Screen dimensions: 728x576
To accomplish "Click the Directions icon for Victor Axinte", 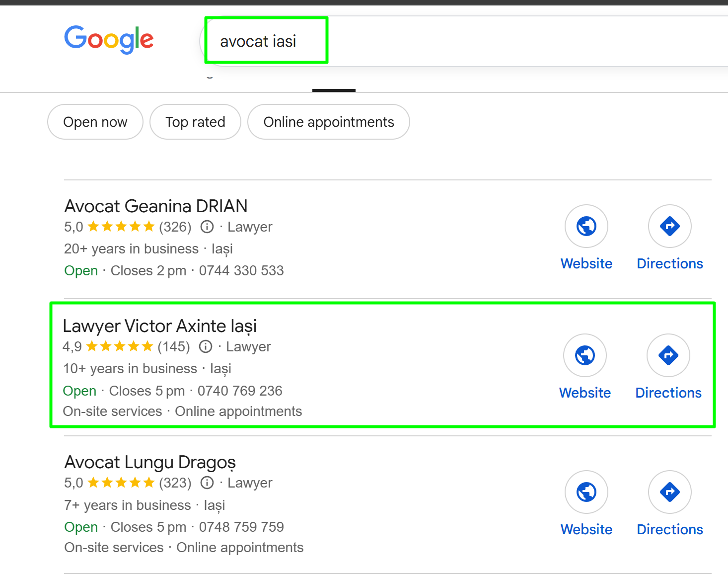I will (668, 355).
